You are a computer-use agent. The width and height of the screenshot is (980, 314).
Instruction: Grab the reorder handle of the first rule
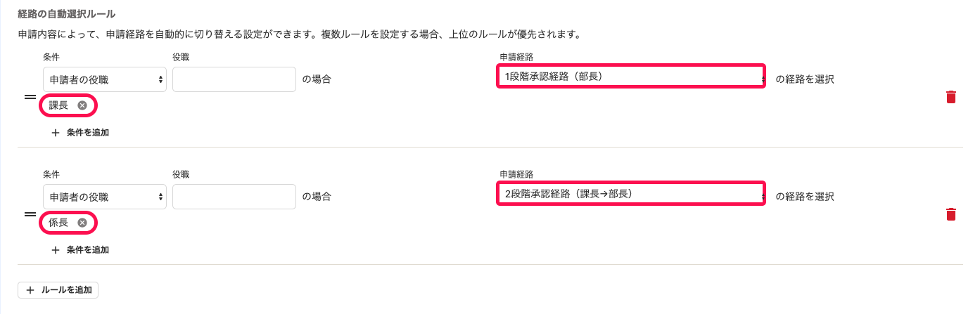click(30, 97)
